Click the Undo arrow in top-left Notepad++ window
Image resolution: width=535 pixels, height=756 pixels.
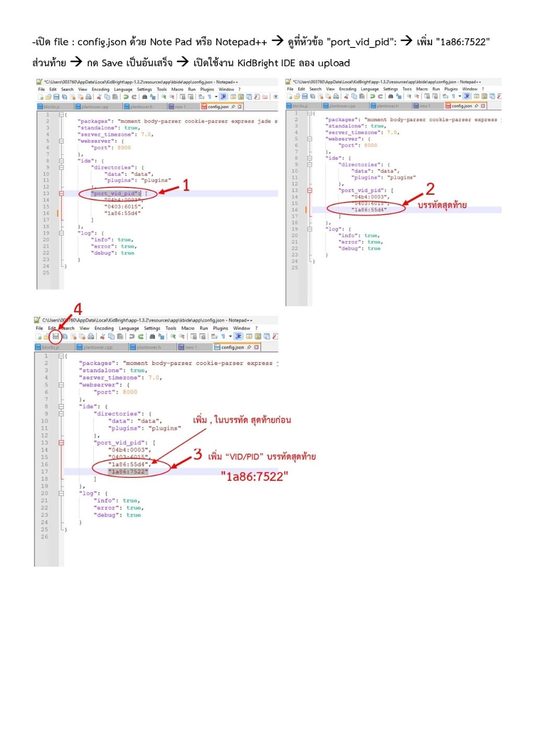(126, 97)
